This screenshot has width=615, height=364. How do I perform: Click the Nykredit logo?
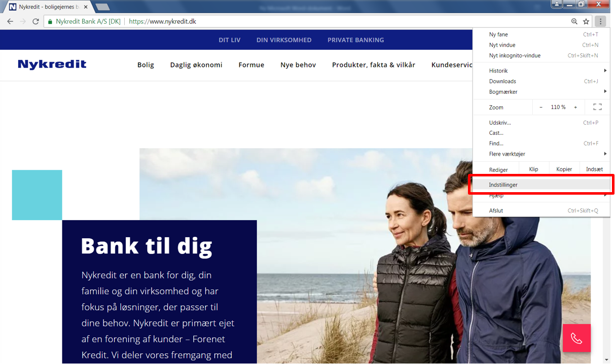[x=52, y=64]
